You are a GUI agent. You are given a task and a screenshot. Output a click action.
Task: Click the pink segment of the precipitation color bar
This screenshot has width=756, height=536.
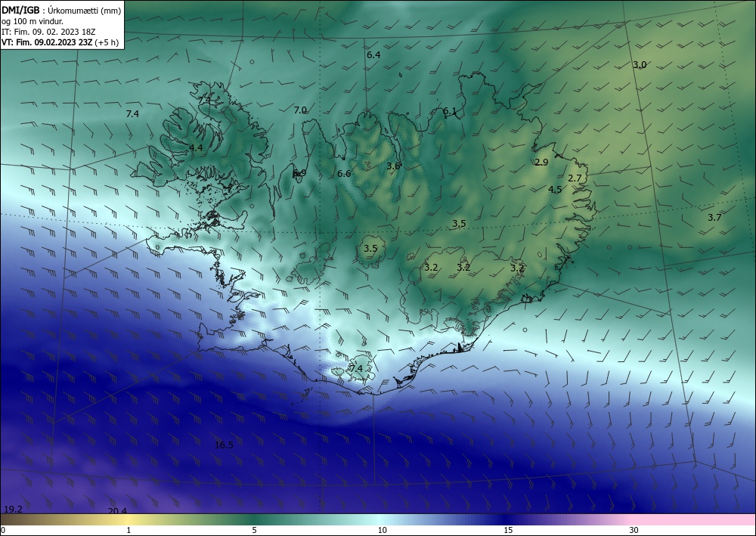click(694, 519)
